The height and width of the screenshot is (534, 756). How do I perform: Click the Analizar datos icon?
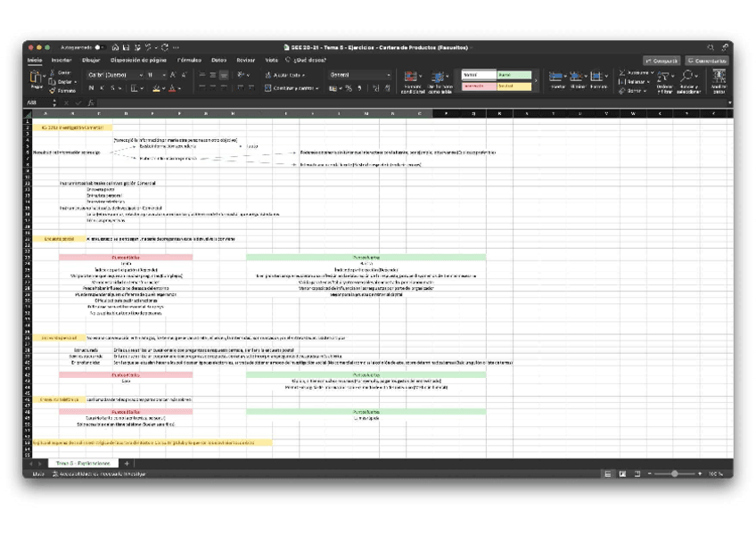719,81
